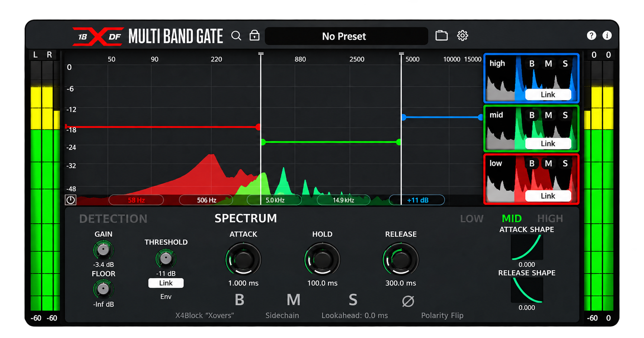This screenshot has height=338, width=644.
Task: Click the green mid threshold right handle
Action: pyautogui.click(x=399, y=142)
